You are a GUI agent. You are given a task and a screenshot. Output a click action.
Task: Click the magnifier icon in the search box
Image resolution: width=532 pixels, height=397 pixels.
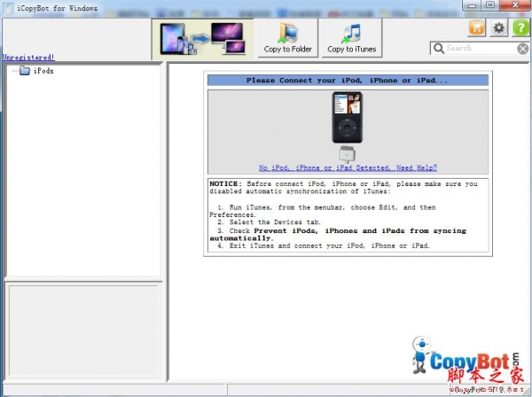tap(438, 49)
